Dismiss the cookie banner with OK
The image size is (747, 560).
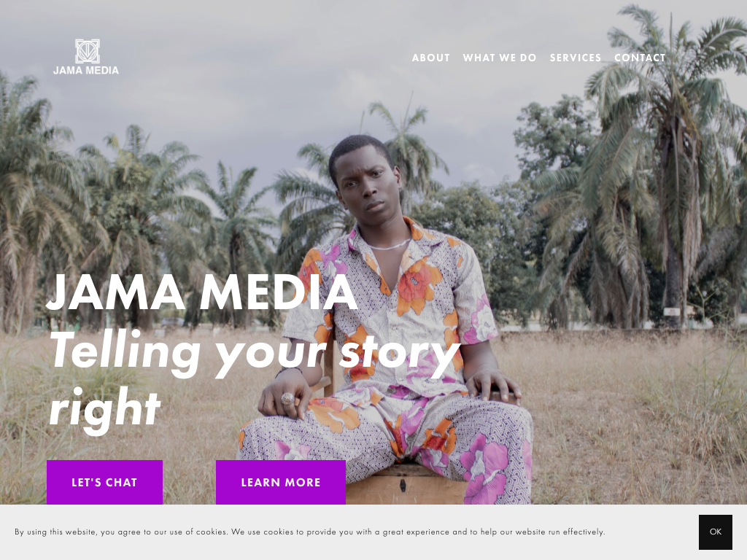coord(716,532)
